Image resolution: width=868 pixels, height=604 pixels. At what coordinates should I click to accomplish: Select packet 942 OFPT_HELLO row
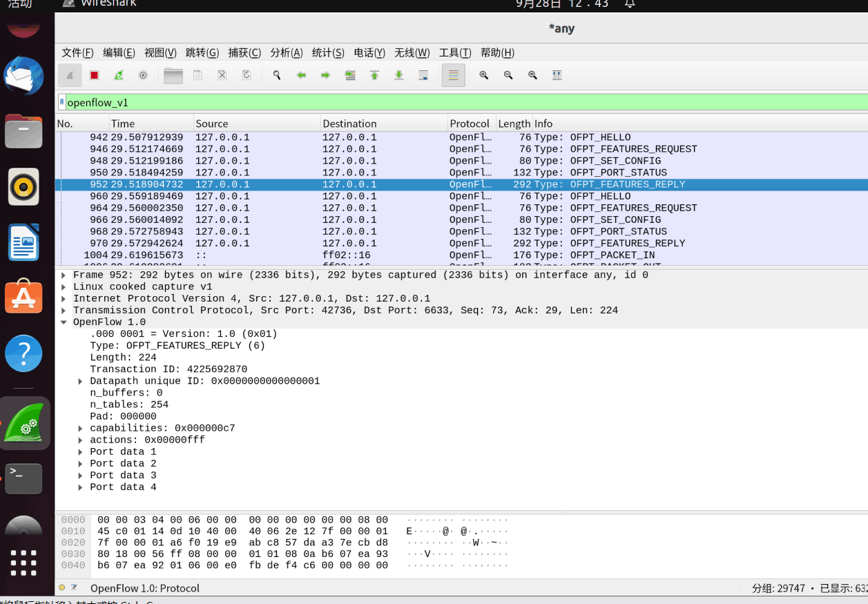[x=461, y=137]
